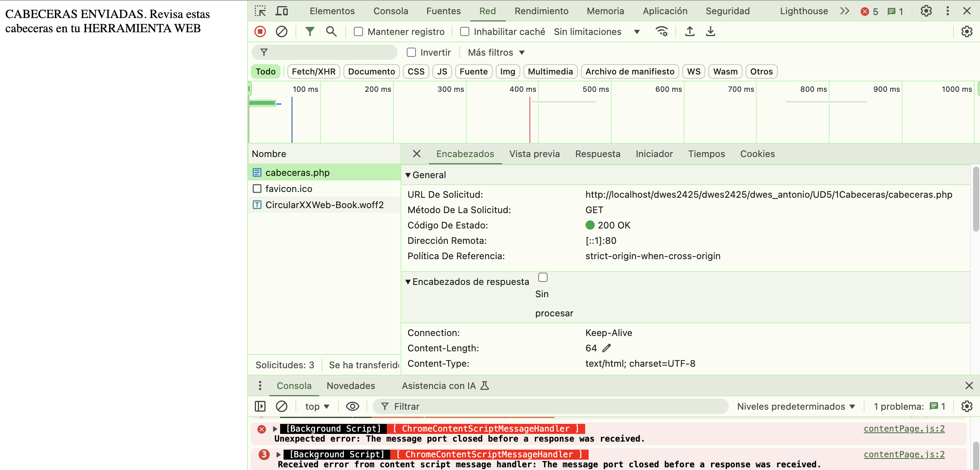The width and height of the screenshot is (980, 470).
Task: Open the Respuesta tab
Action: tap(597, 154)
